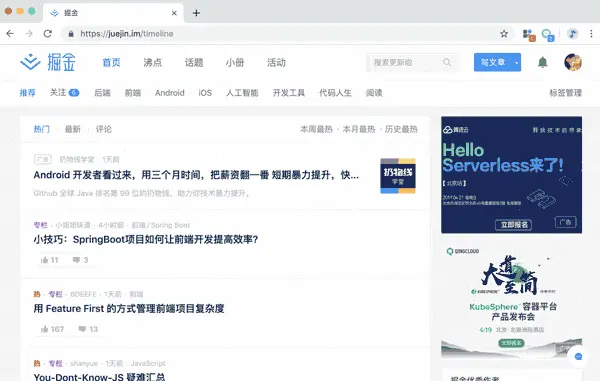Open the 标签管理 link
600x381 pixels.
(566, 93)
